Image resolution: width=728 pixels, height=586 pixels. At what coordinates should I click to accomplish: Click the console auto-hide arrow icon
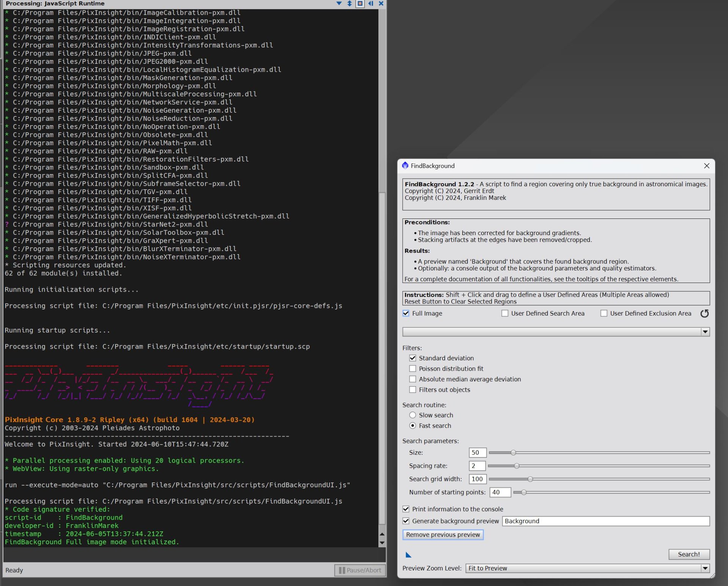coord(371,3)
